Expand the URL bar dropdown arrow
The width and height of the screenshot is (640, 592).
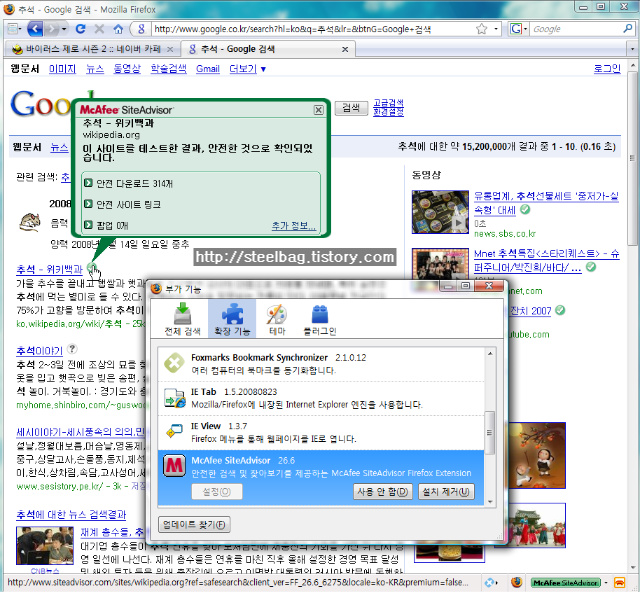[x=496, y=29]
